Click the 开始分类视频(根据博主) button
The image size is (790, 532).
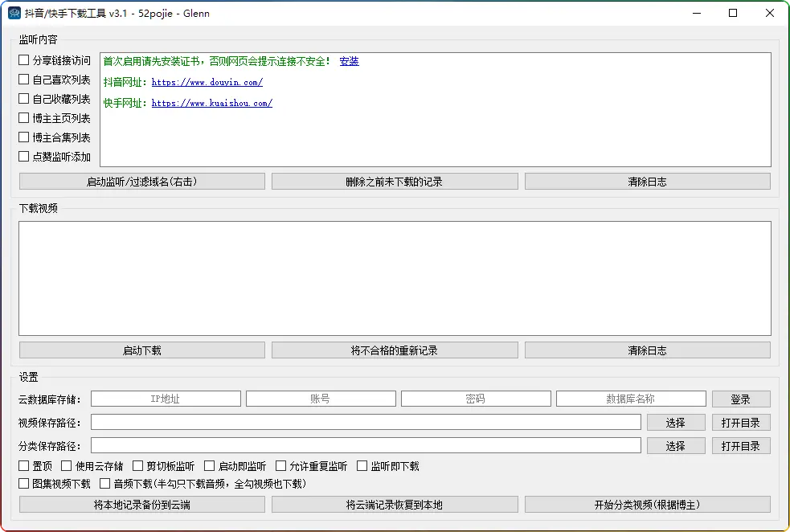pyautogui.click(x=648, y=505)
